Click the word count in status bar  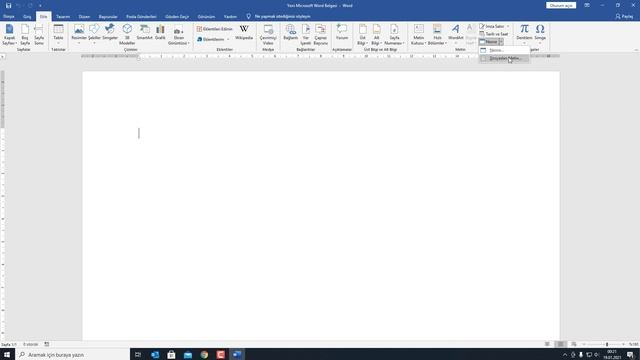[31, 344]
